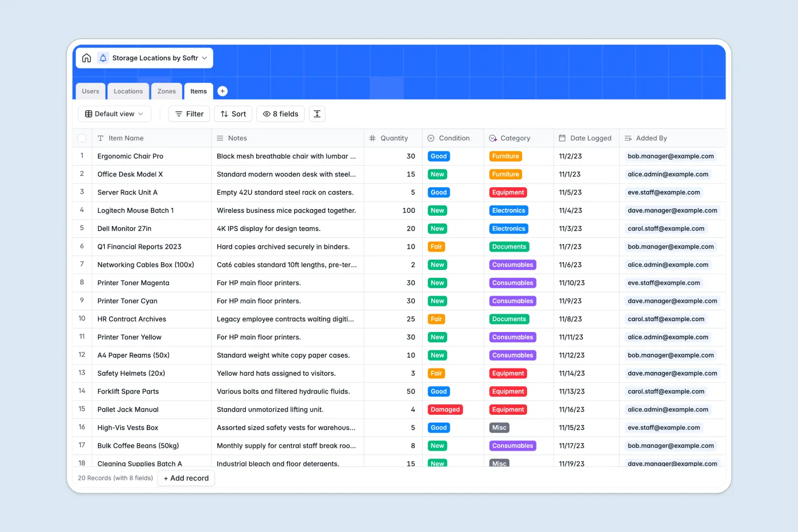Change row height with the row height icon
798x532 pixels.
317,114
